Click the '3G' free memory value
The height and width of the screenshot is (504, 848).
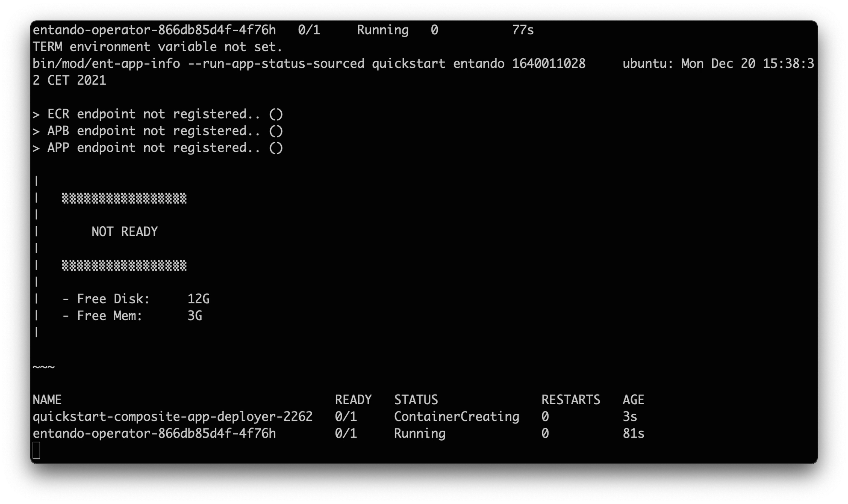195,316
